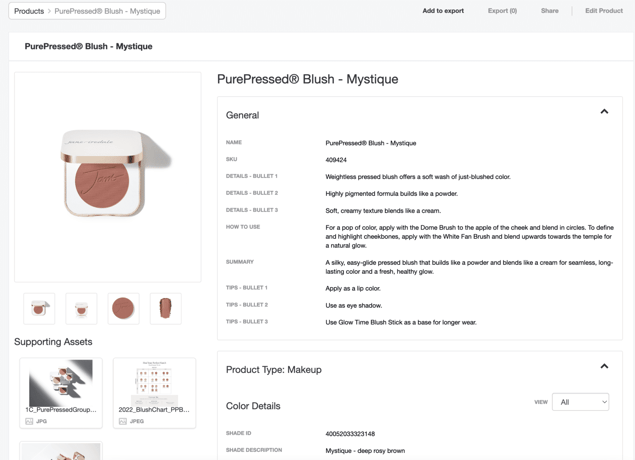The width and height of the screenshot is (635, 460).
Task: Click the Summary paragraph text
Action: point(469,267)
